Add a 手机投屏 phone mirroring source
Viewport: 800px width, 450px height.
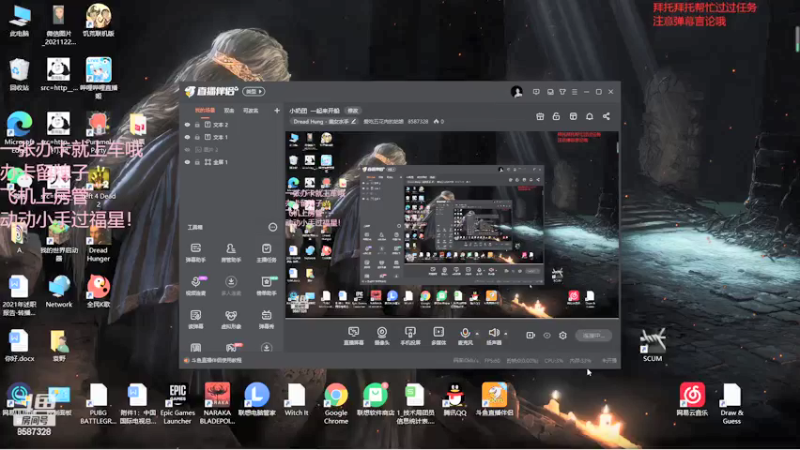[410, 336]
